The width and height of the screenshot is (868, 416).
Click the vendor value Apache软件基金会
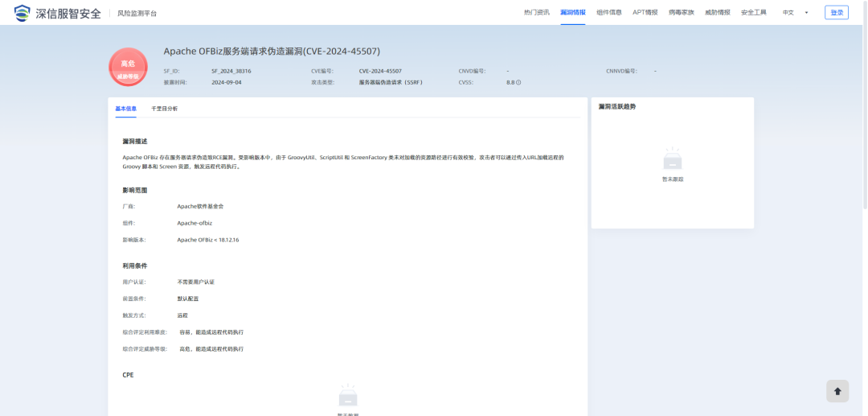[200, 206]
